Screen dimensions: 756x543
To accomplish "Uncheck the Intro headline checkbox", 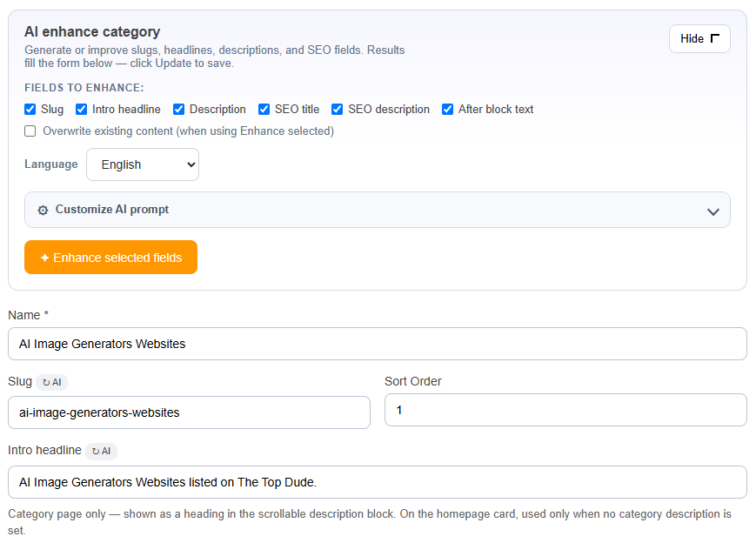I will 81,110.
